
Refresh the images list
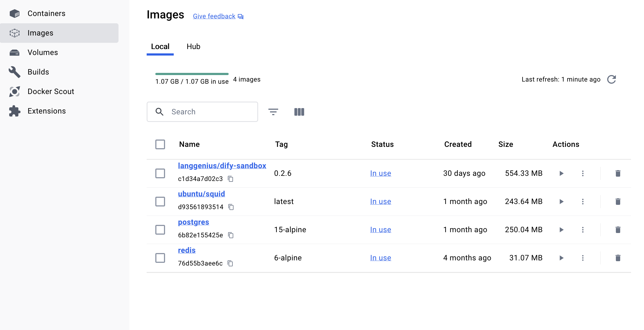pos(612,79)
